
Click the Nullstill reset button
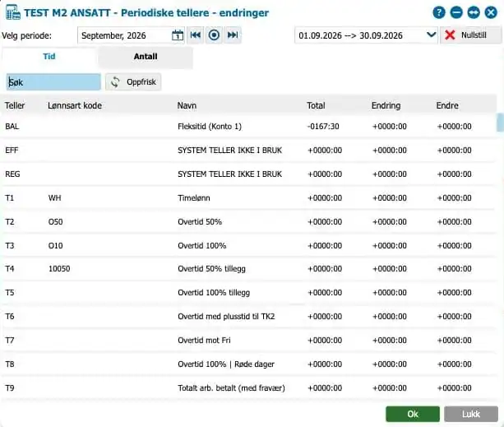pos(470,35)
